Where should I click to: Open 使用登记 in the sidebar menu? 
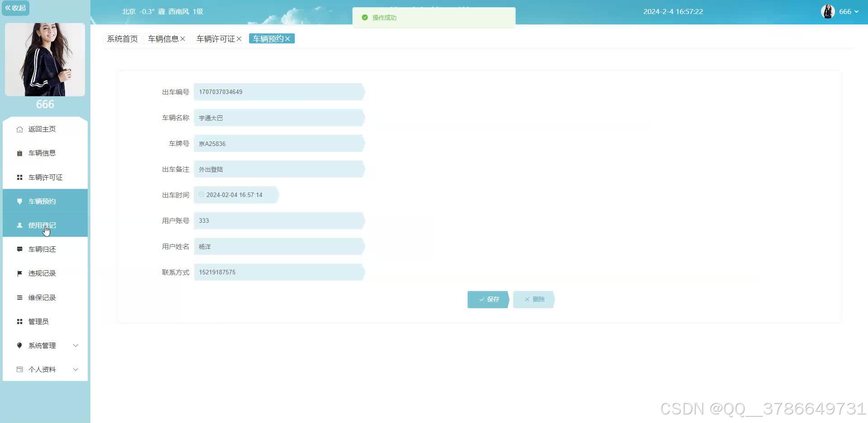pyautogui.click(x=45, y=225)
